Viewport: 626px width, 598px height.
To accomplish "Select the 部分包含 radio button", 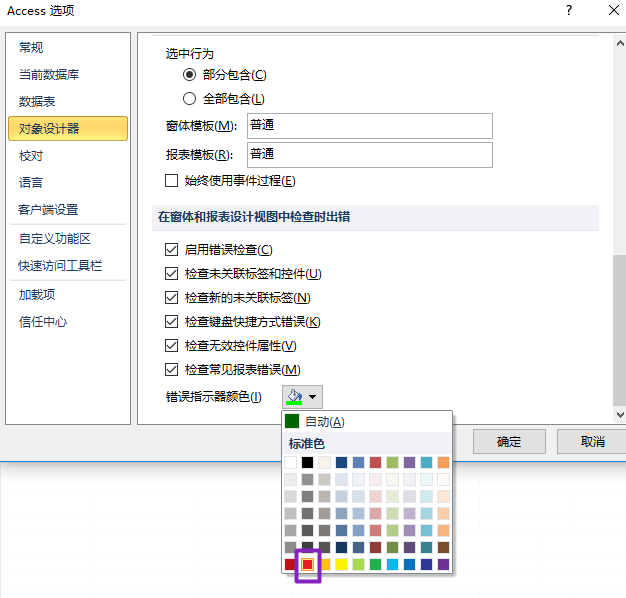I will (x=189, y=75).
